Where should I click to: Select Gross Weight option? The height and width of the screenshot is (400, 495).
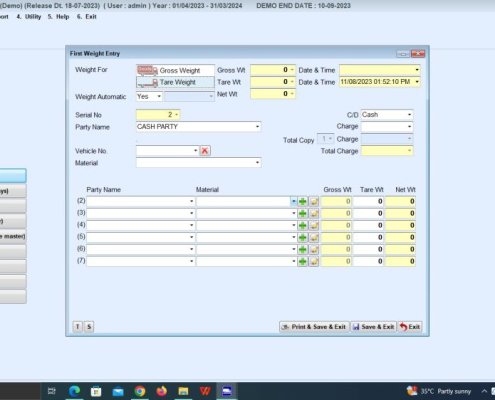(175, 70)
